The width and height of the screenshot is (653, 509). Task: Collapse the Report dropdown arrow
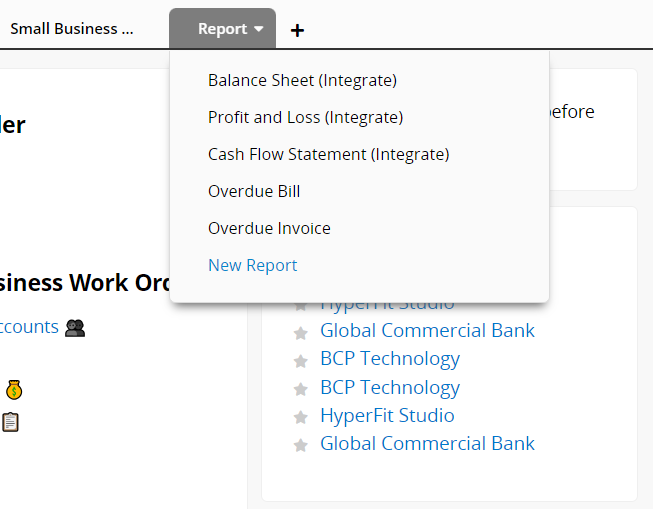pos(259,29)
